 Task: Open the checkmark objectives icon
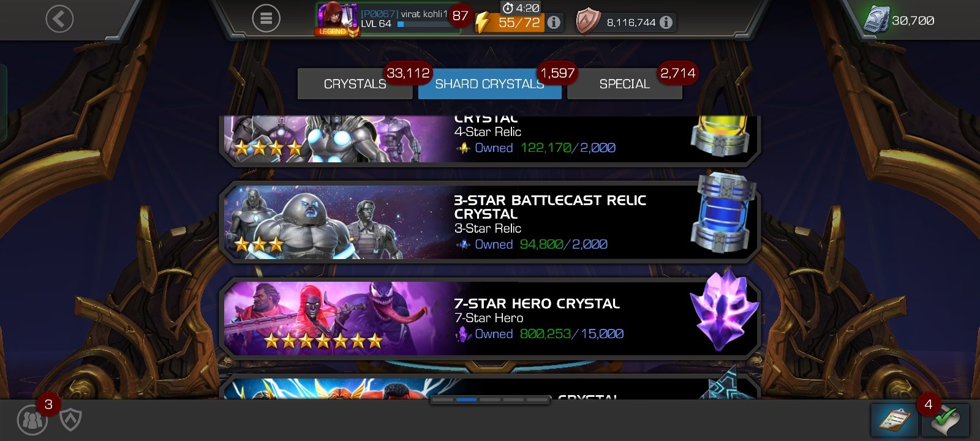[946, 420]
